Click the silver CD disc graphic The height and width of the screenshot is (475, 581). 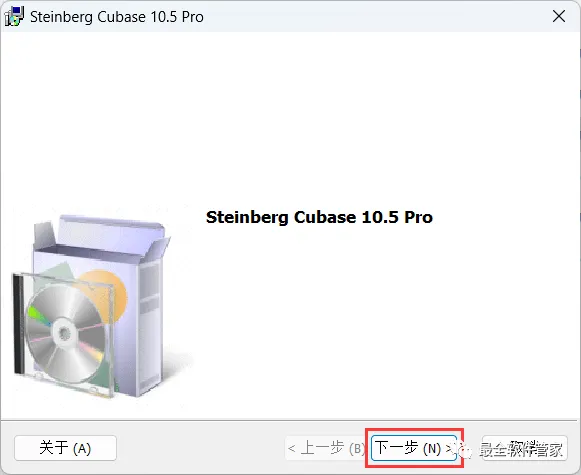pos(66,333)
